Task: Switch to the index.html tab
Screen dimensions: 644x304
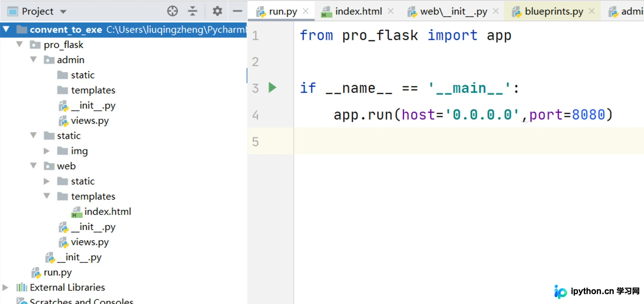Action: (x=358, y=12)
